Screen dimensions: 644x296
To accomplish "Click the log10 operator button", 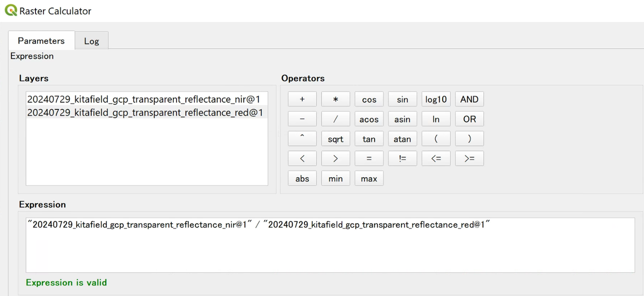I will [436, 99].
